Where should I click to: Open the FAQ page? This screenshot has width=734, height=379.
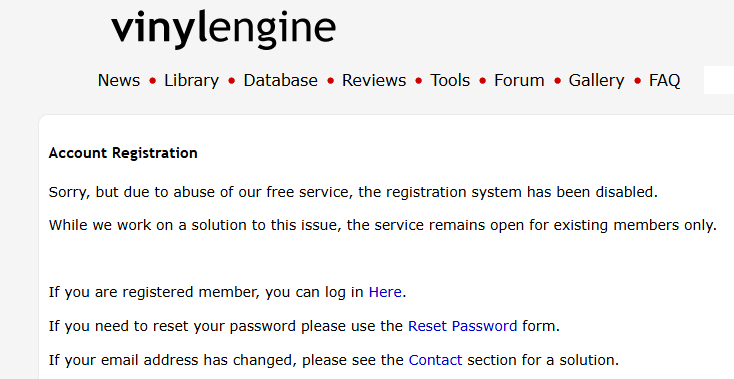[x=664, y=80]
